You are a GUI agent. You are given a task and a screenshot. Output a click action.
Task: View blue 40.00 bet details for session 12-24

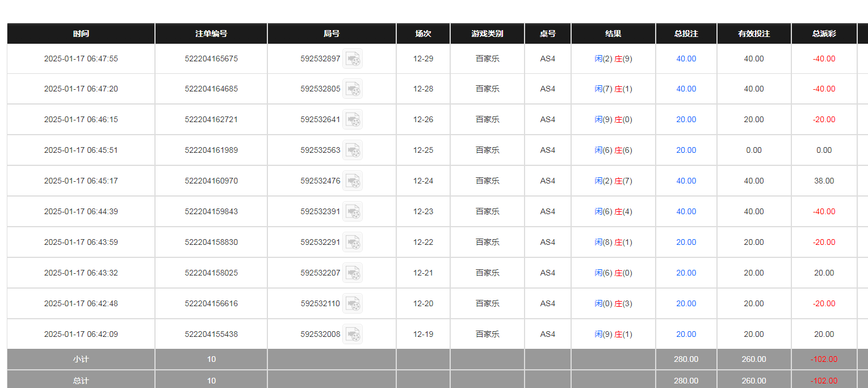point(686,181)
